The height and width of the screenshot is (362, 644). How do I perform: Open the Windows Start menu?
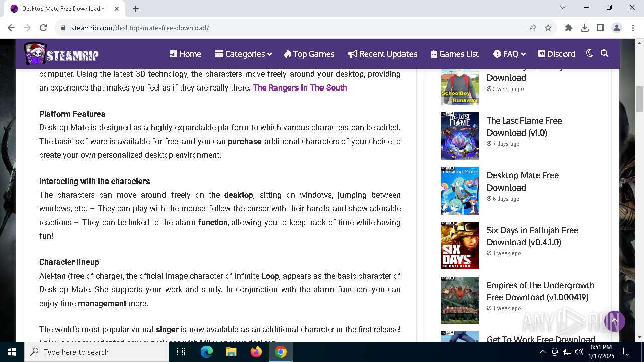pyautogui.click(x=12, y=352)
